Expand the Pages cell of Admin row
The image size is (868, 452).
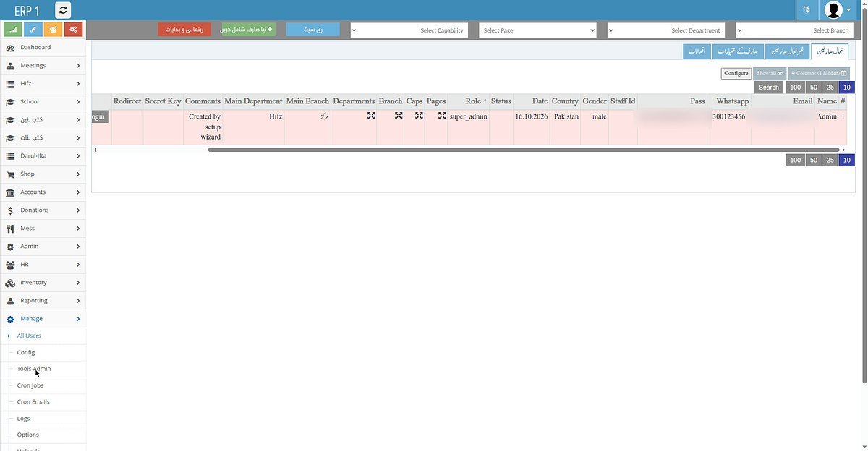tap(442, 116)
